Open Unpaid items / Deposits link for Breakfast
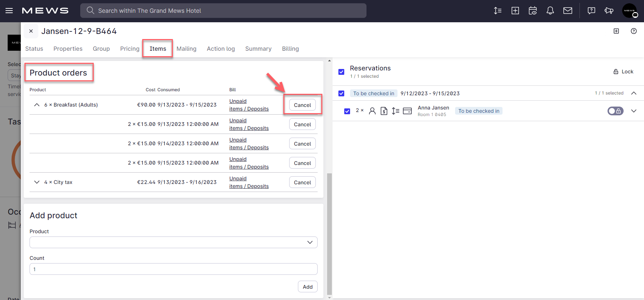The image size is (644, 300). (x=249, y=105)
